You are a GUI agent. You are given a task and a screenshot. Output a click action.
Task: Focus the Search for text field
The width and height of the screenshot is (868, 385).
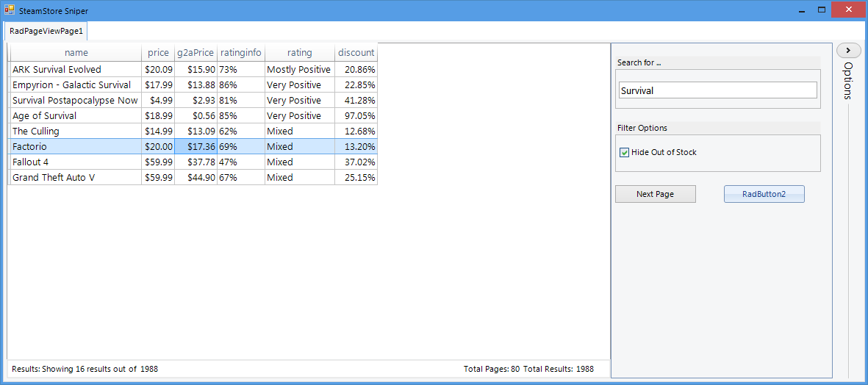[718, 90]
